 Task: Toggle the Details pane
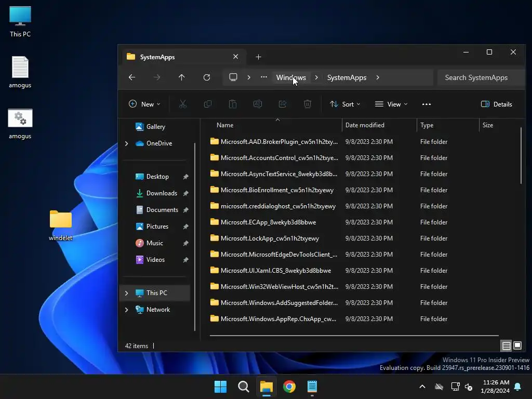[496, 104]
